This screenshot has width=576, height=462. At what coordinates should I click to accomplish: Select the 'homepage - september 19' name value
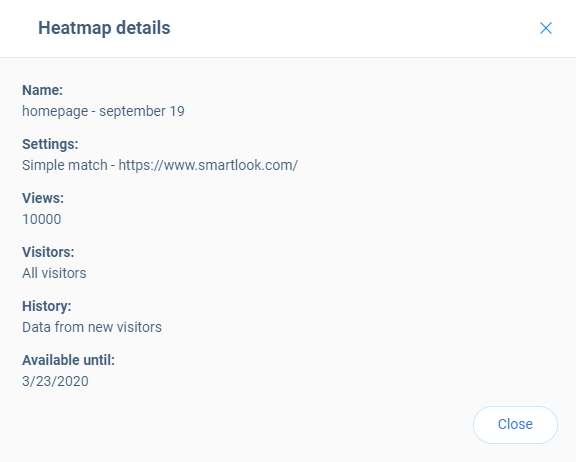point(103,111)
